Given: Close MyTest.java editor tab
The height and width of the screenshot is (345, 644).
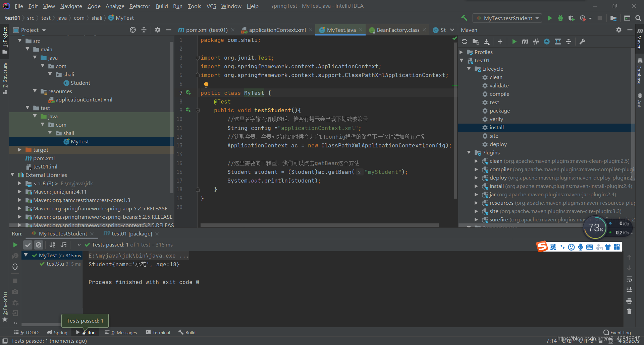Looking at the screenshot, I should pos(361,30).
